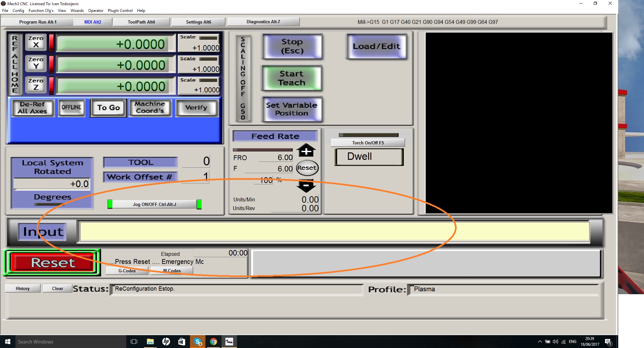Open Chrome from the taskbar
The width and height of the screenshot is (644, 348).
point(213,342)
